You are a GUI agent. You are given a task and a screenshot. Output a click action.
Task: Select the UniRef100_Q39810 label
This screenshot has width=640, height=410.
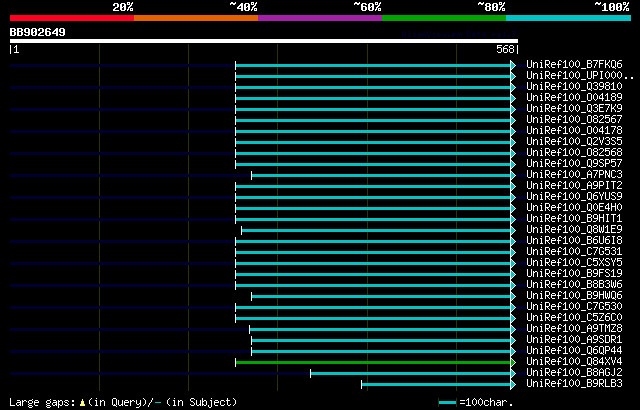coord(574,86)
